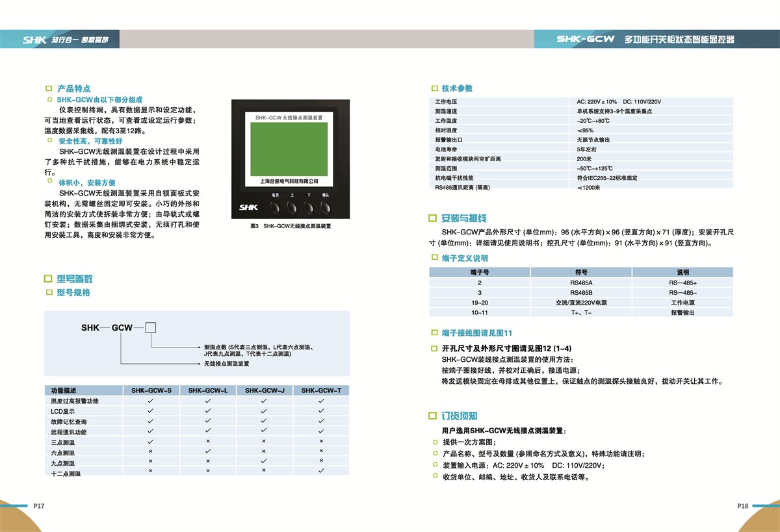Click the value 无源节点输出

(593, 140)
